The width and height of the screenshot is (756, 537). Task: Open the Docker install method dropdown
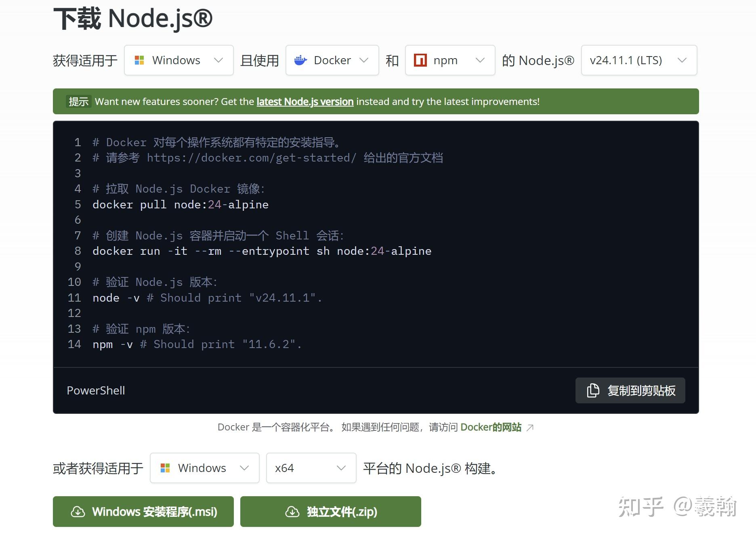click(332, 60)
